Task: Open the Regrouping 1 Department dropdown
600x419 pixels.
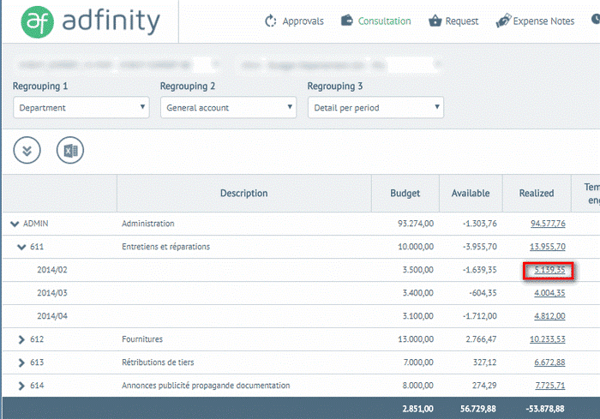Action: (81, 106)
